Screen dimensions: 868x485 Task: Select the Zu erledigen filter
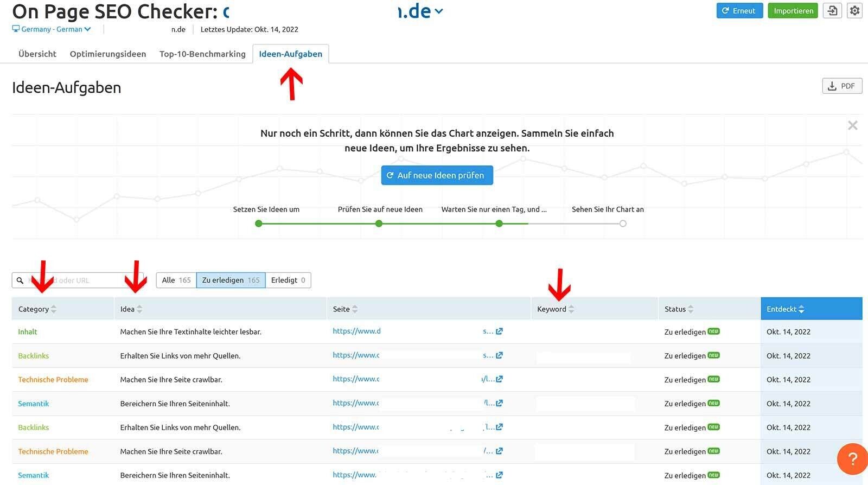[x=231, y=280]
